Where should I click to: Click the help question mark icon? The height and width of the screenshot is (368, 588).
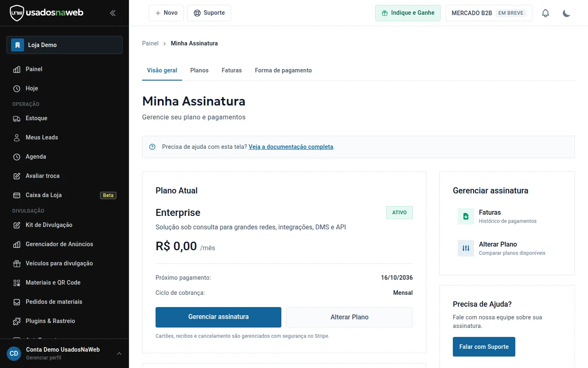(x=152, y=147)
